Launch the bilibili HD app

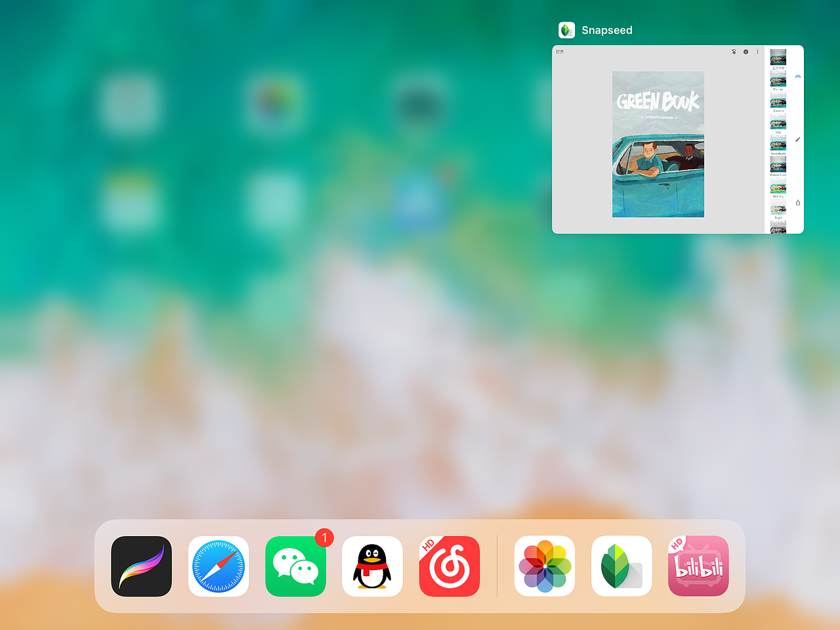699,566
